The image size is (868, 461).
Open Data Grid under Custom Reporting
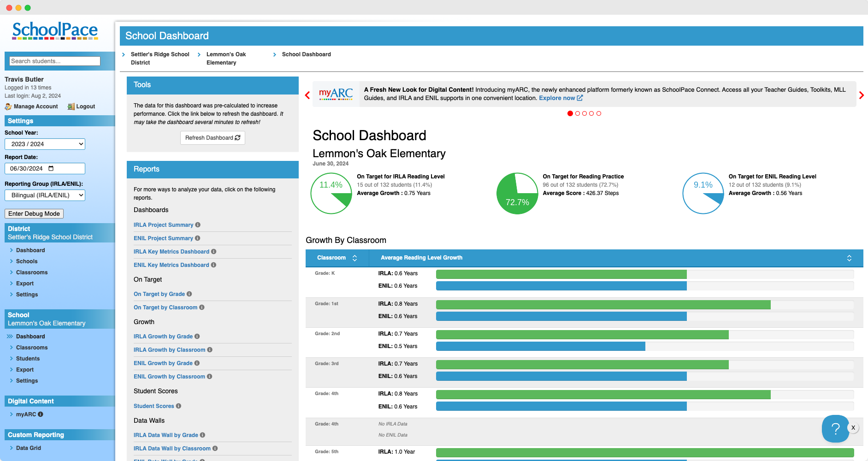(29, 448)
